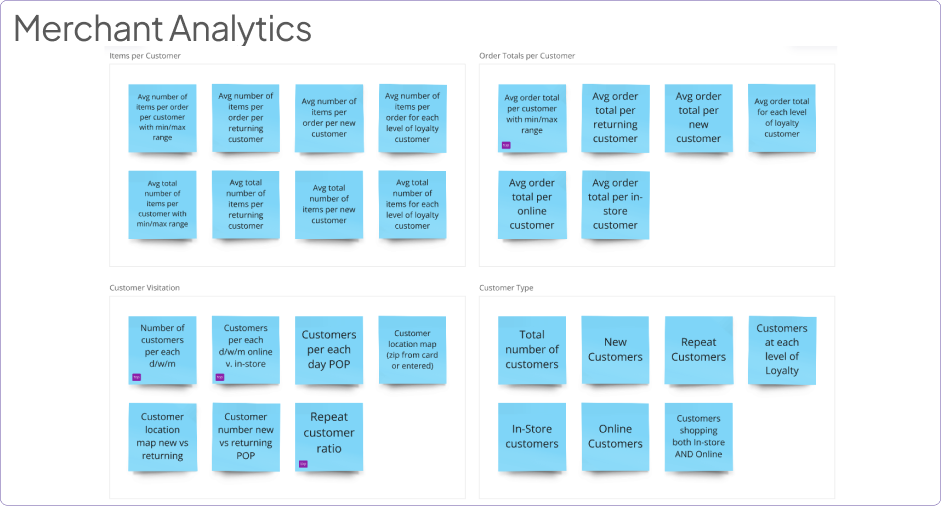
Task: Select the 'Online Customers' sticky note
Action: 615,436
